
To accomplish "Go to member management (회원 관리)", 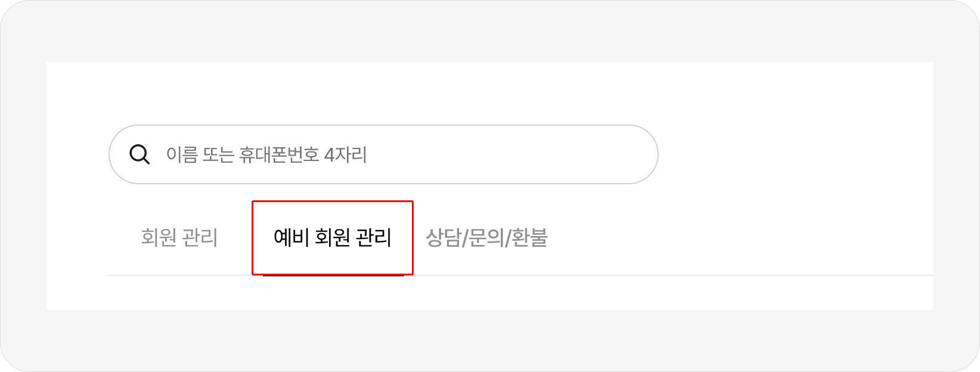I will [x=179, y=238].
